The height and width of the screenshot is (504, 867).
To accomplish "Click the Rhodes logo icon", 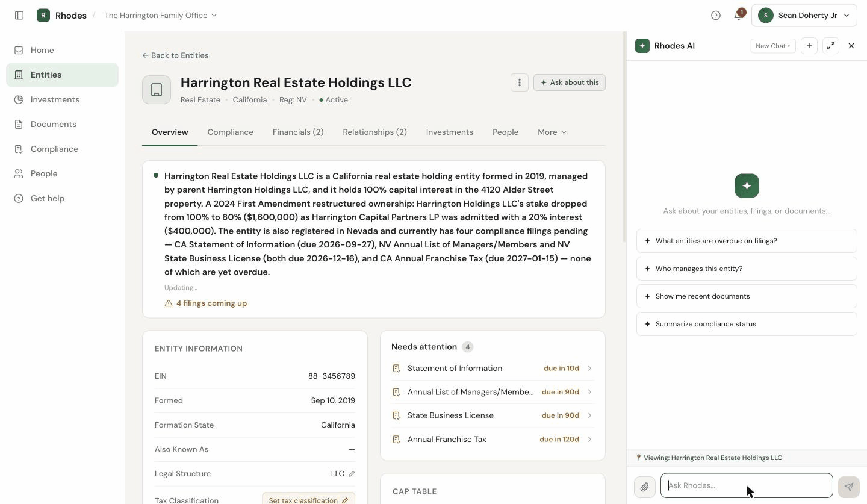I will (x=43, y=16).
